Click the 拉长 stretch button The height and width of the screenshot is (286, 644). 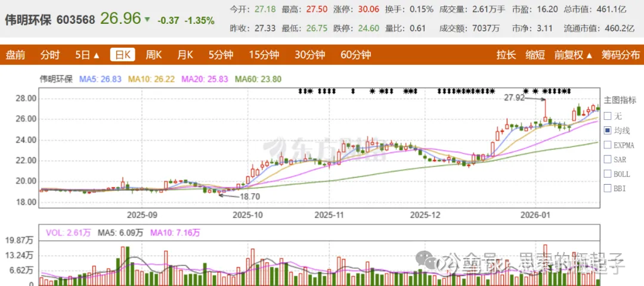[x=506, y=55]
